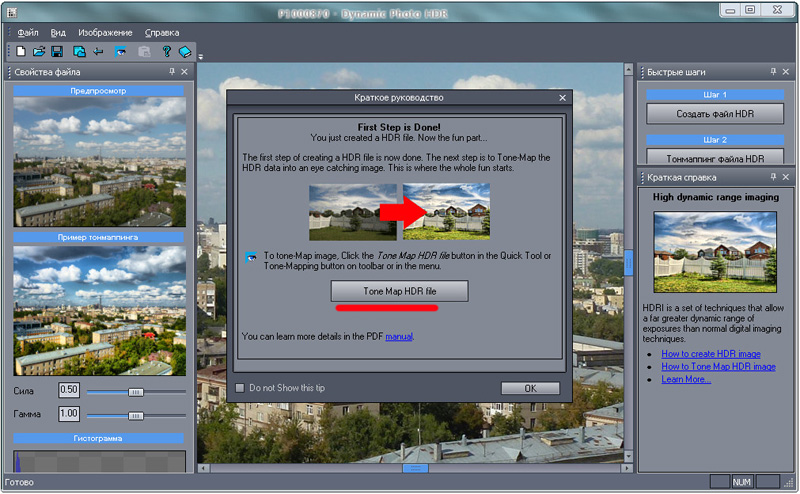Pin the Быстрые шаги panel
800x494 pixels.
(x=773, y=72)
